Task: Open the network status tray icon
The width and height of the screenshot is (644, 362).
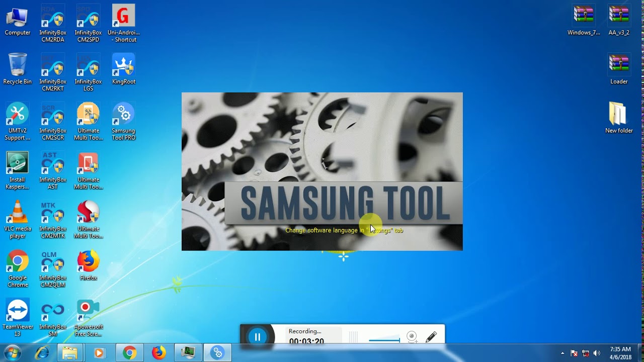Action: pyautogui.click(x=586, y=353)
